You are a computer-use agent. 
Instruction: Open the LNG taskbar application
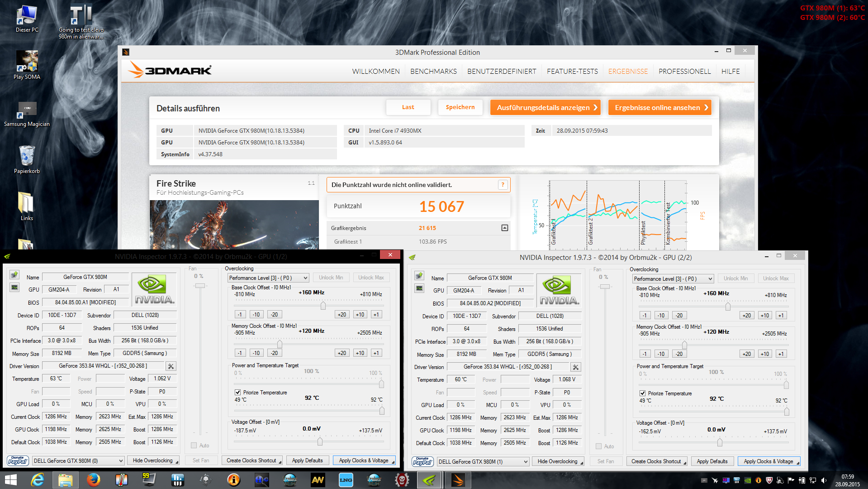tap(346, 480)
